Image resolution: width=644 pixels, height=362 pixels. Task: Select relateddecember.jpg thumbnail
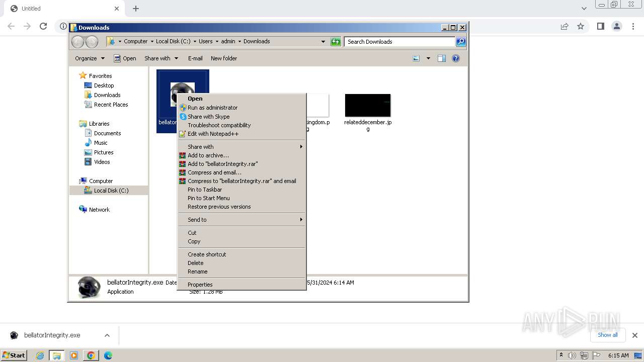point(368,105)
